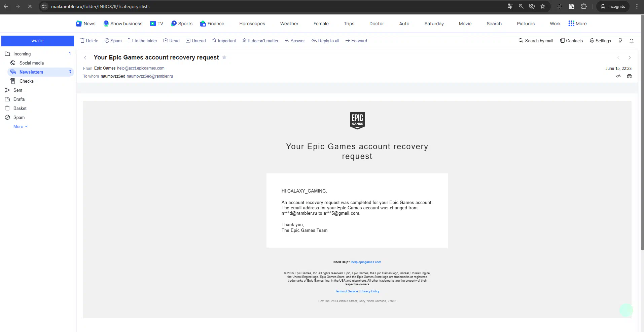Expand More folders in sidebar
The width and height of the screenshot is (644, 332).
tap(21, 126)
